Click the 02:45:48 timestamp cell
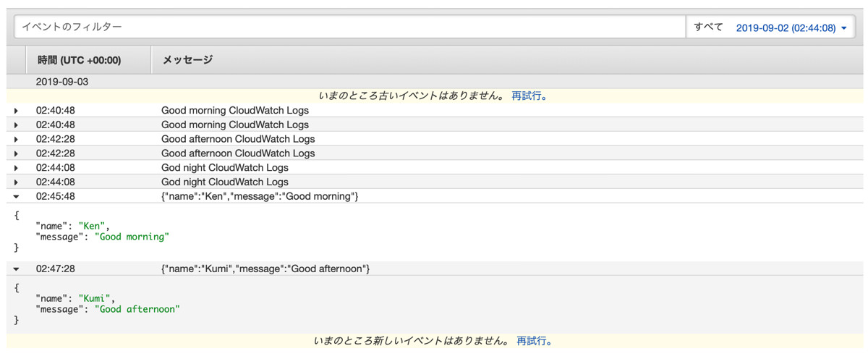The image size is (868, 359). point(56,196)
